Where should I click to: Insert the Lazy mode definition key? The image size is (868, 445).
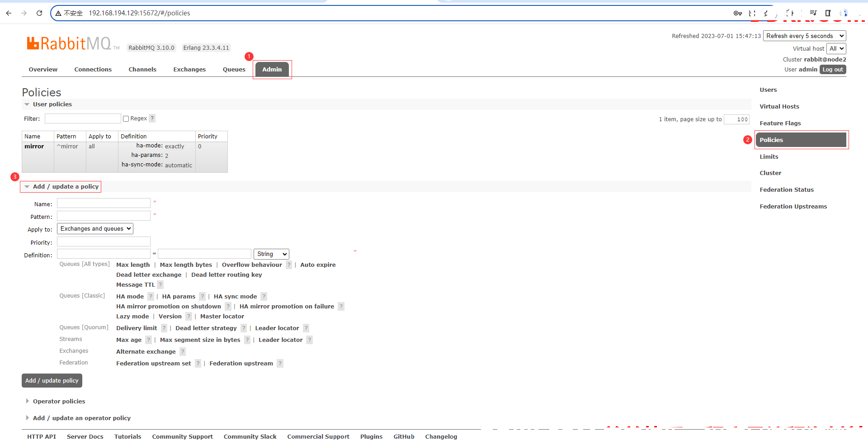132,317
